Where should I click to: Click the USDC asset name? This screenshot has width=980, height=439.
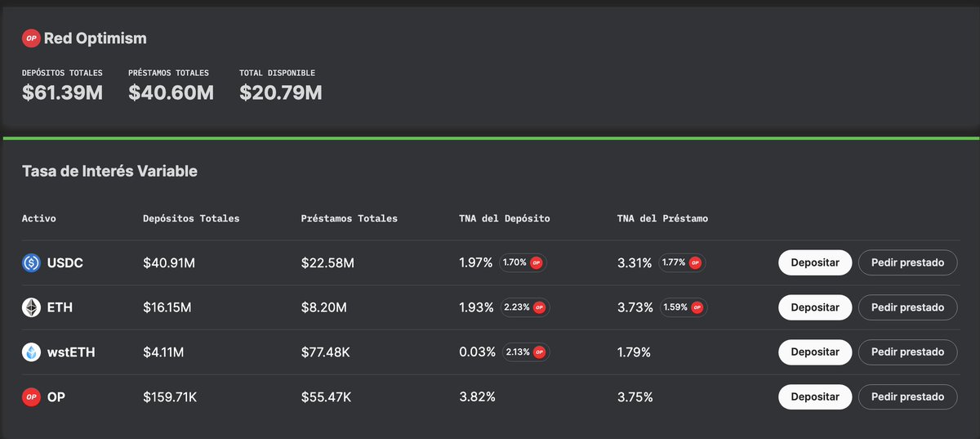coord(65,263)
